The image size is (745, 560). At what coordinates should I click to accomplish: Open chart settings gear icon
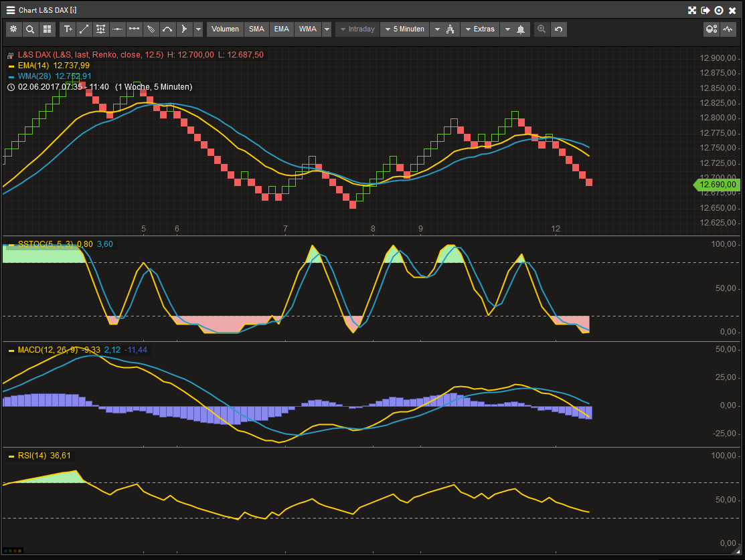click(14, 29)
